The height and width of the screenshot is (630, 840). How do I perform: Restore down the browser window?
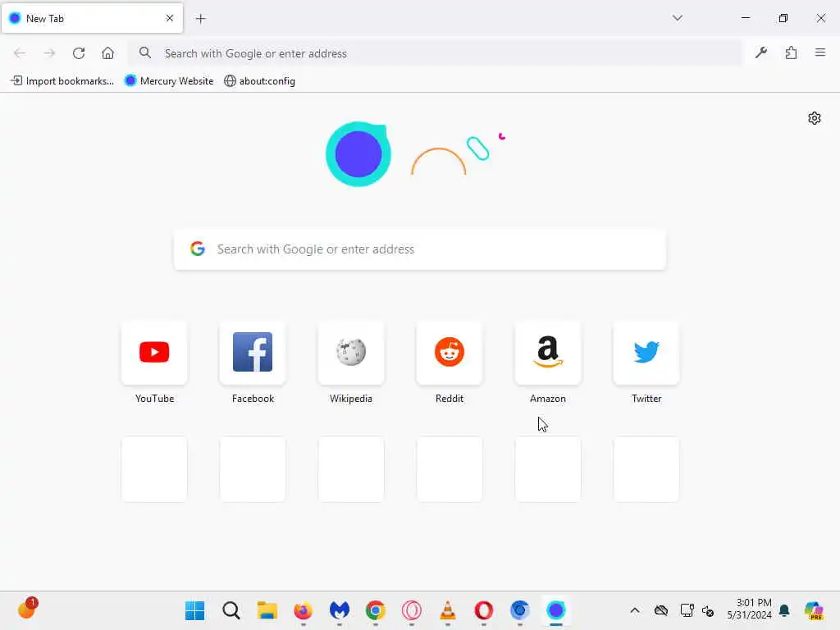[x=783, y=18]
